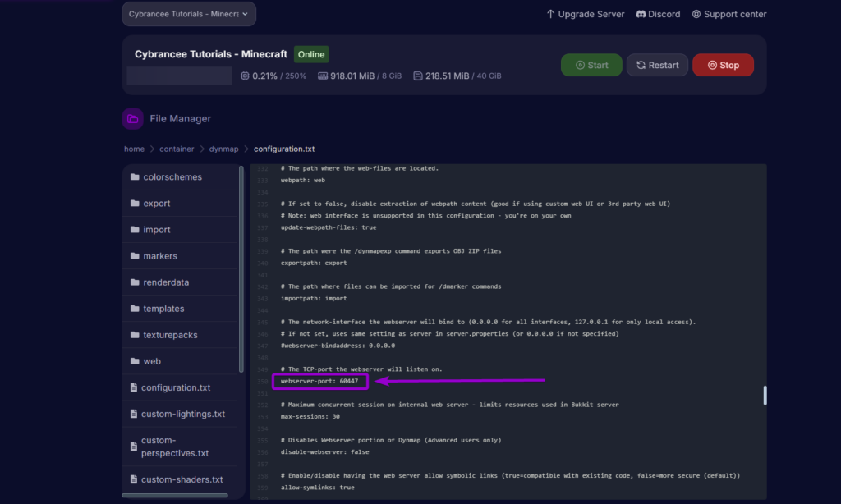Click the purple File Manager folder icon
This screenshot has height=504, width=841.
pos(132,118)
